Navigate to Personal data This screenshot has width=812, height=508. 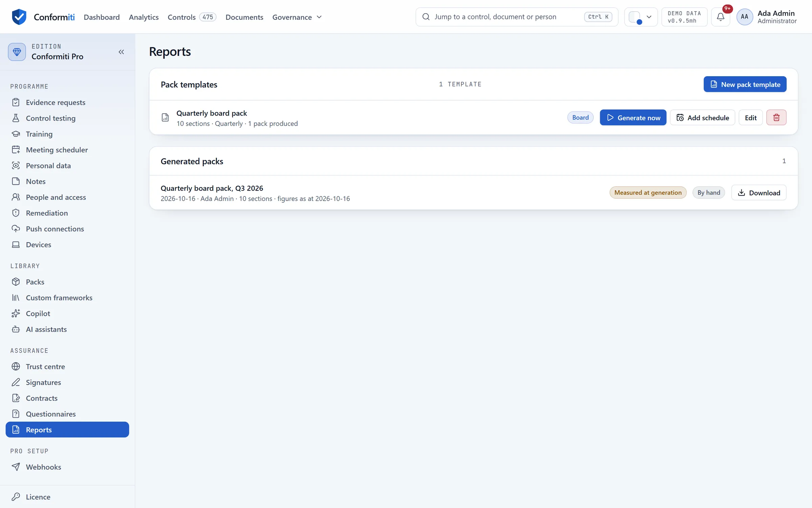click(67, 166)
